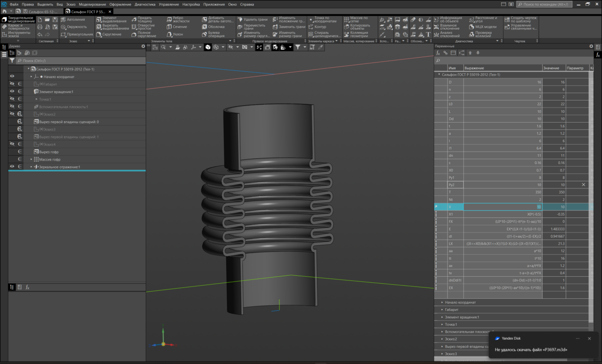Open Информация об объекте diagnostics

click(x=448, y=20)
